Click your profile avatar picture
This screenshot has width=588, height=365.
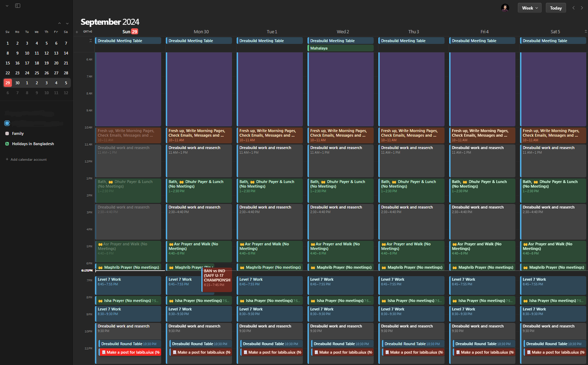(505, 7)
